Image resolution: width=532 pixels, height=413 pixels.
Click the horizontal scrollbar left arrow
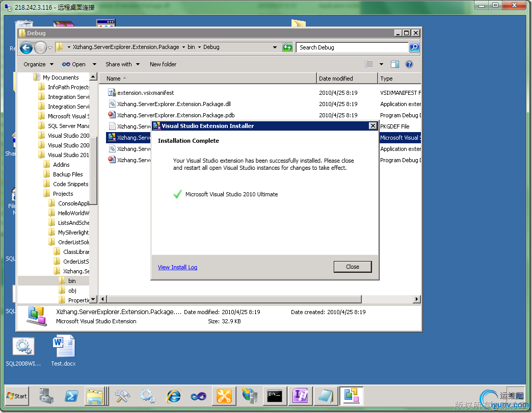point(103,299)
